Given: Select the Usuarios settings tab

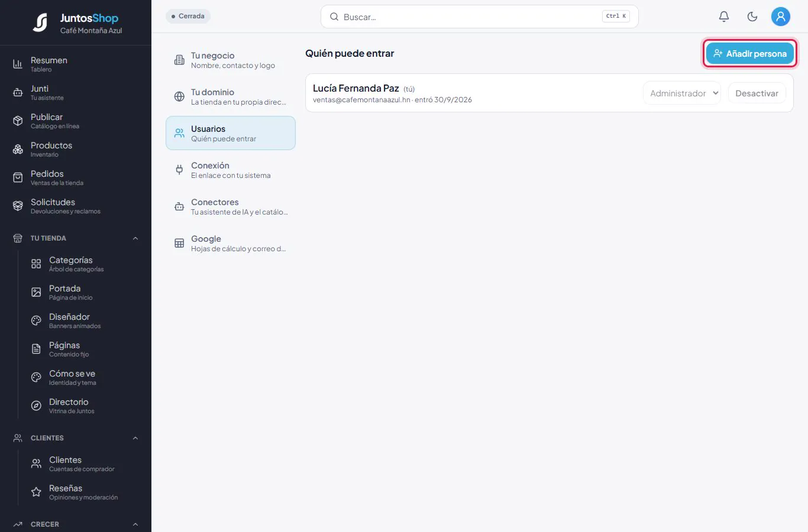Looking at the screenshot, I should pyautogui.click(x=231, y=133).
